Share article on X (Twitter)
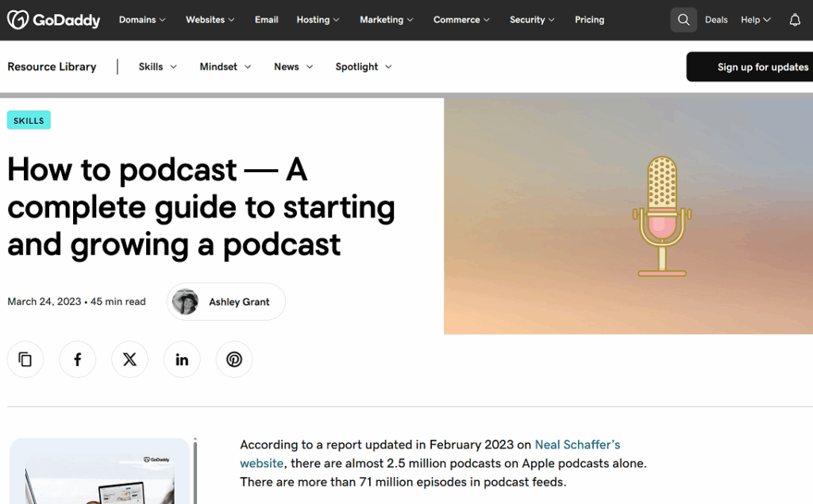813x504 pixels. (x=129, y=360)
